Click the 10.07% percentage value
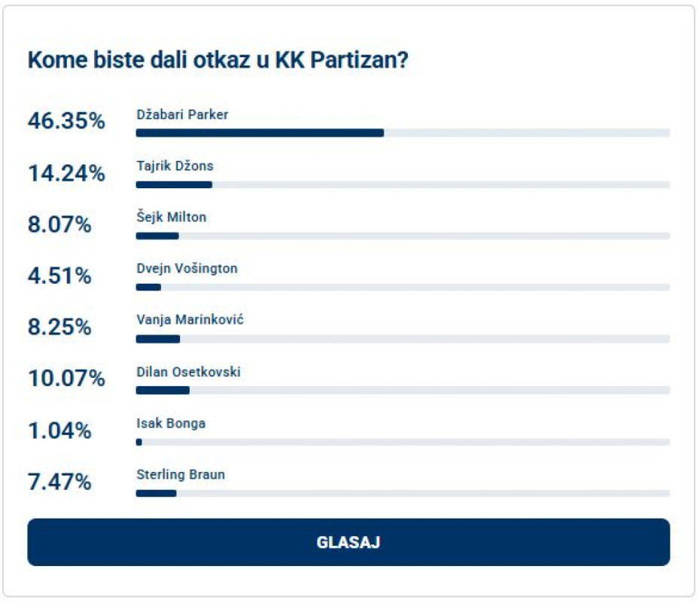700x603 pixels. 66,379
